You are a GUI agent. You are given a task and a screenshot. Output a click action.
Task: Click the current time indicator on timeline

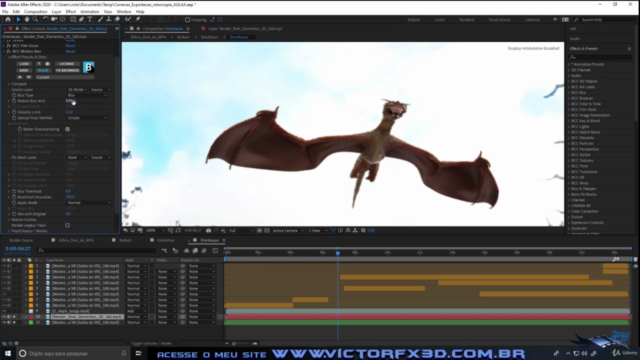pyautogui.click(x=338, y=253)
